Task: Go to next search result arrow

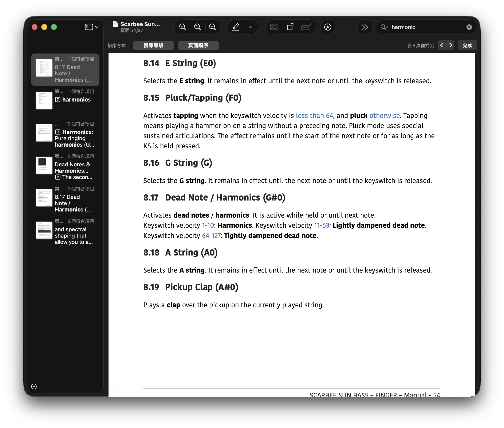Action: tap(451, 45)
